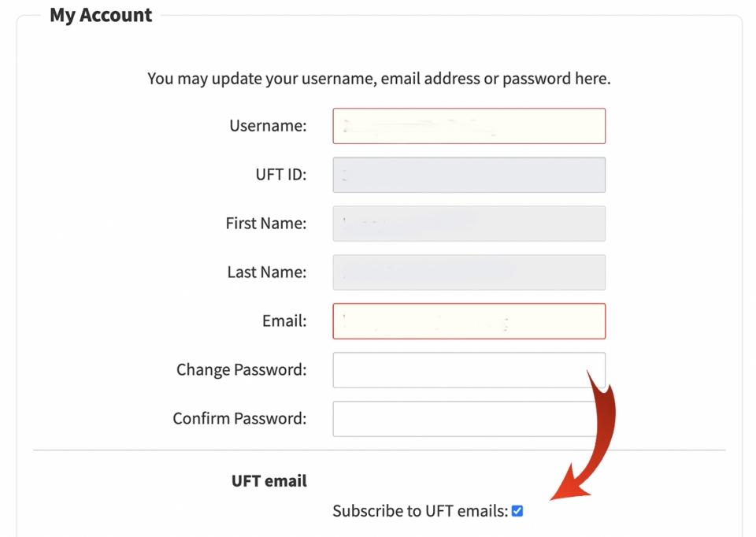Click the update instructions sentence text
The image size is (756, 537).
(x=378, y=79)
